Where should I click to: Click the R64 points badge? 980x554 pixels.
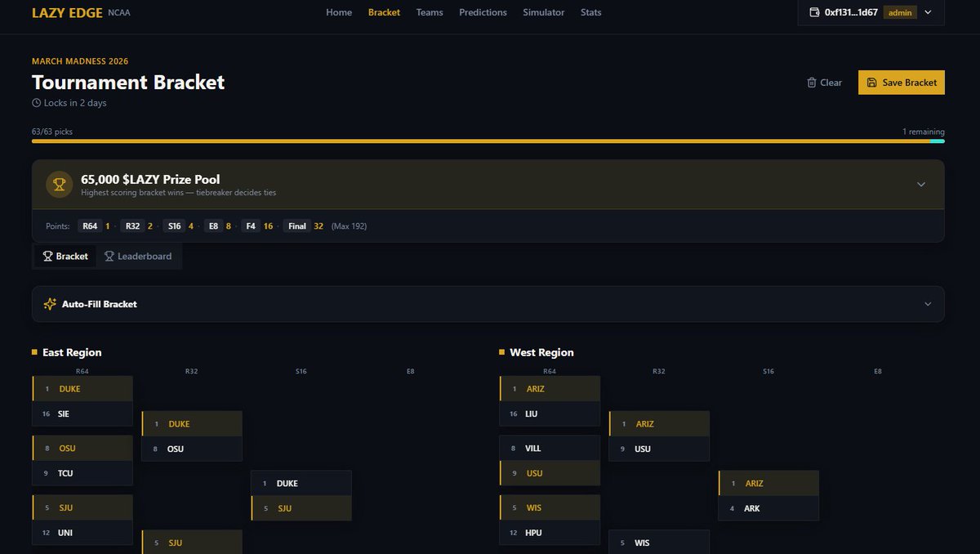[90, 226]
